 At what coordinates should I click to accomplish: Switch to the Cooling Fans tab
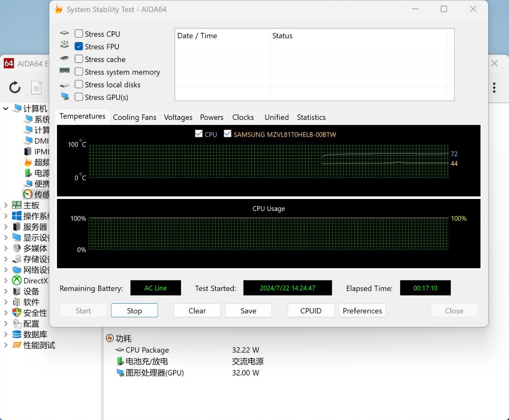click(134, 117)
